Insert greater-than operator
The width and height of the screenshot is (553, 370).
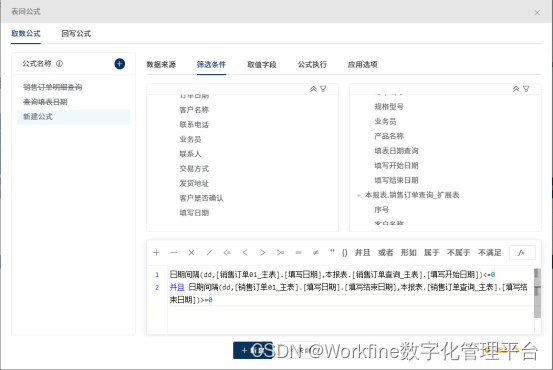(x=262, y=253)
